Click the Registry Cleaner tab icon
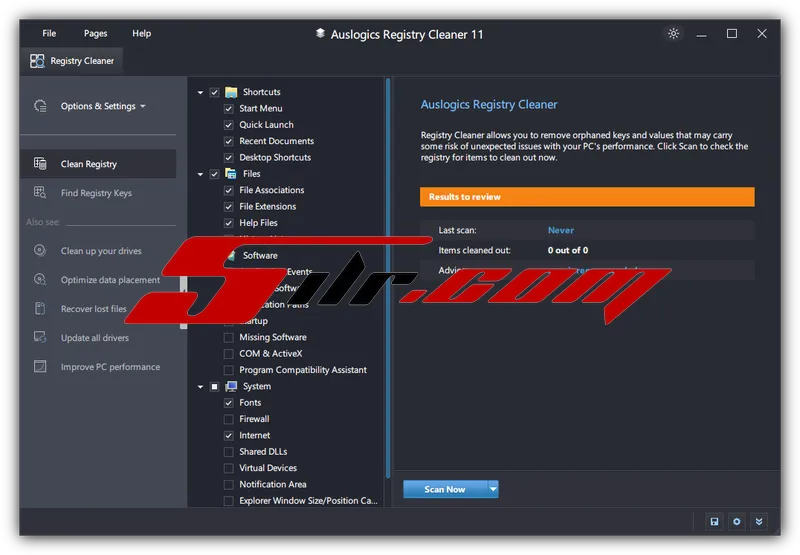This screenshot has width=800, height=555. point(37,61)
